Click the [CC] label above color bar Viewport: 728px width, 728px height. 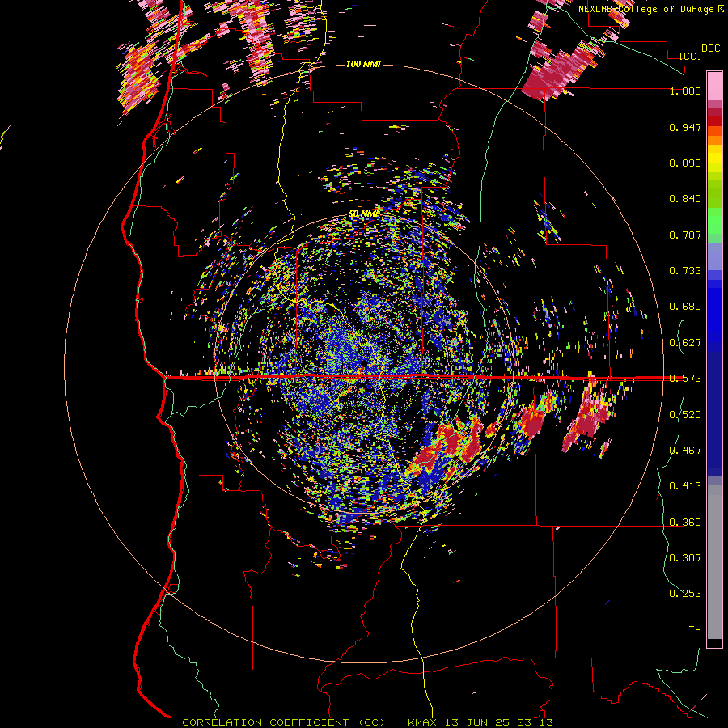pos(691,56)
